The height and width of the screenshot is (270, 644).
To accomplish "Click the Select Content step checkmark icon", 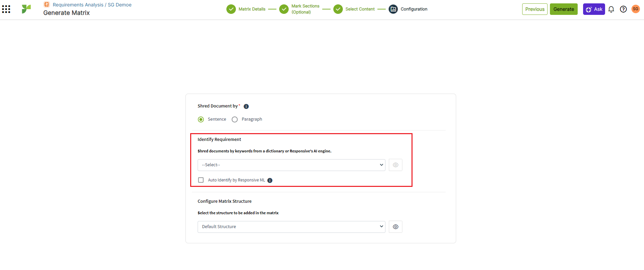I will (338, 9).
